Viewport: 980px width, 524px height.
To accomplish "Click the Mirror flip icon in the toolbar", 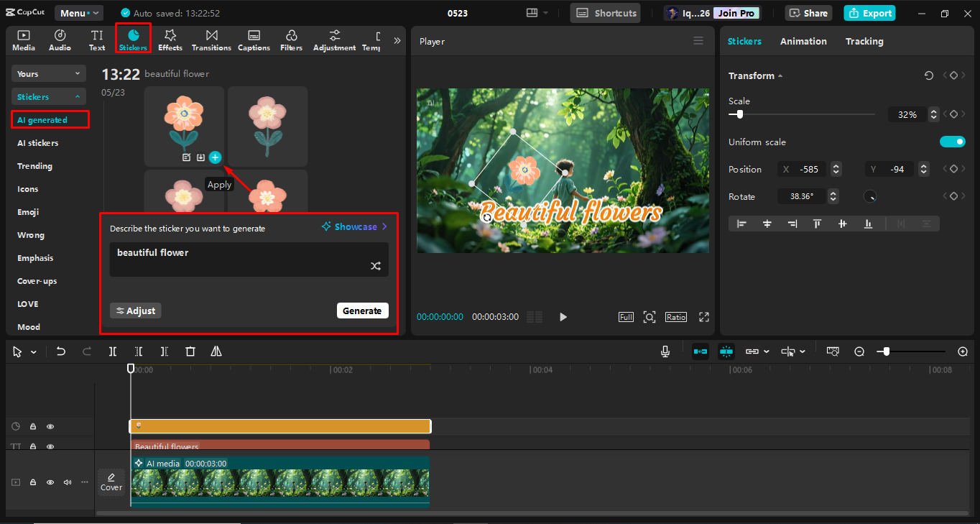I will tap(216, 351).
